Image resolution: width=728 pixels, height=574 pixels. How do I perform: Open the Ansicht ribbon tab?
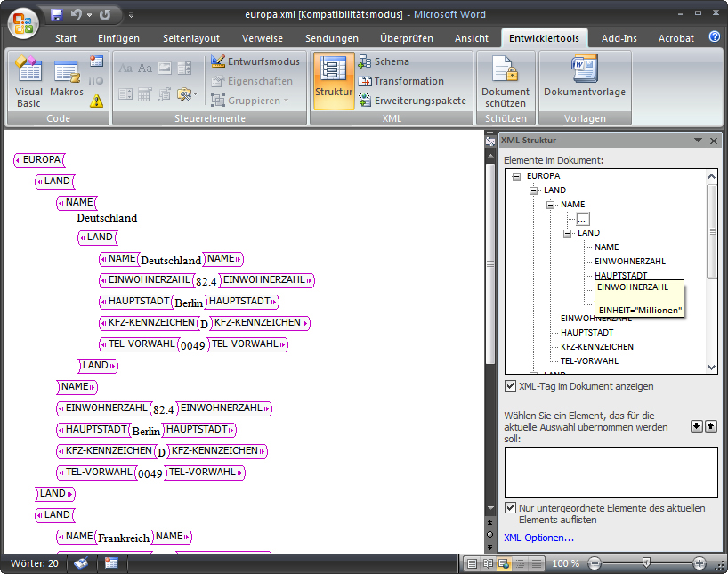[472, 38]
